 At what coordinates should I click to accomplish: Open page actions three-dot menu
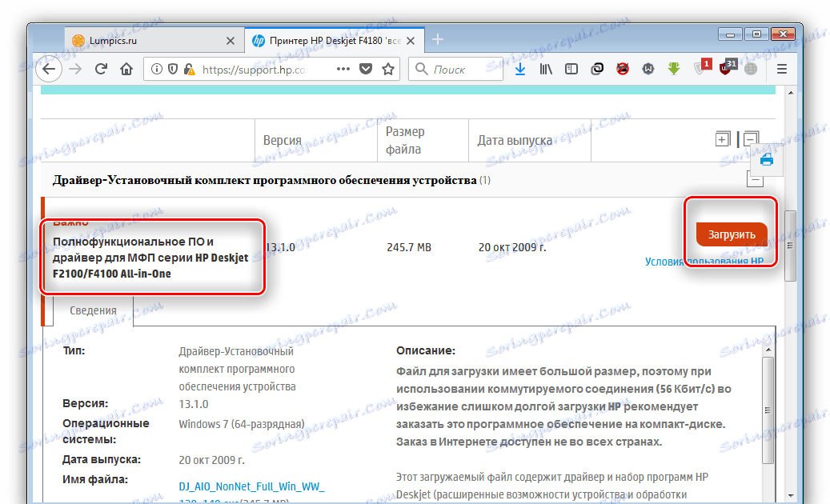click(343, 70)
